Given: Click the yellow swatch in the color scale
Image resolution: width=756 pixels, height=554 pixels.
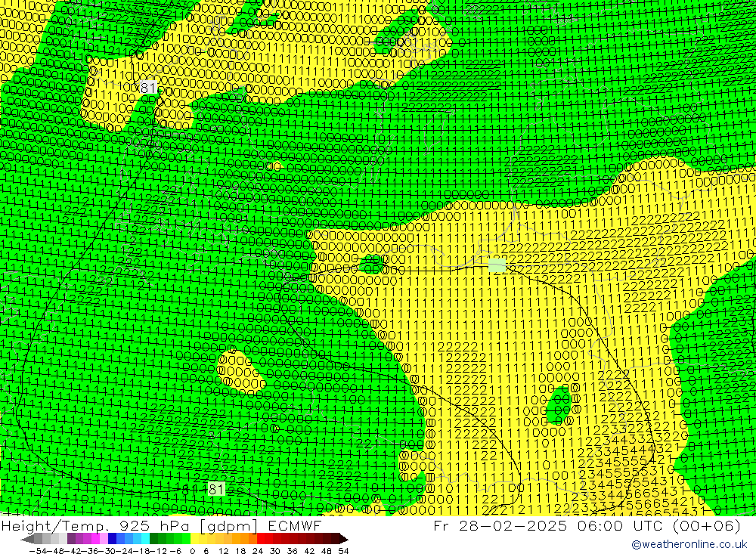Looking at the screenshot, I should point(195,539).
